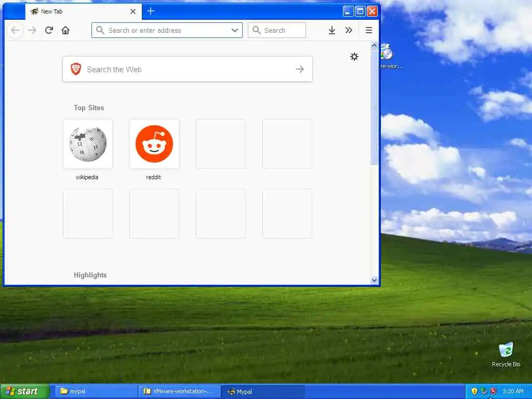Open new tab page settings gear
The image size is (532, 399).
(354, 57)
